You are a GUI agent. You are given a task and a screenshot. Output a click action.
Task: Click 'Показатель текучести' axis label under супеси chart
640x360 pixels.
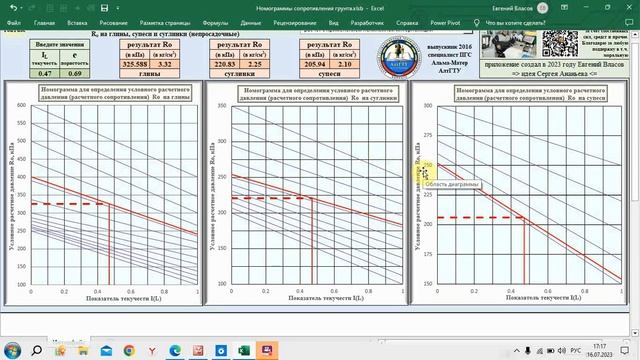(x=543, y=298)
